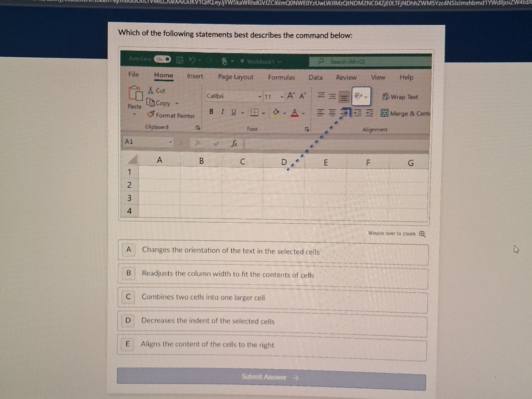Click the Italic icon

pos(222,112)
